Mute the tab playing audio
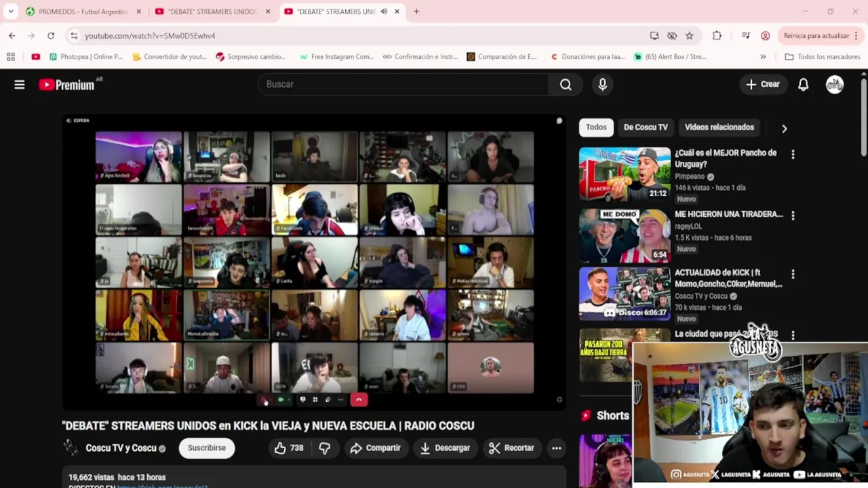 pos(384,12)
